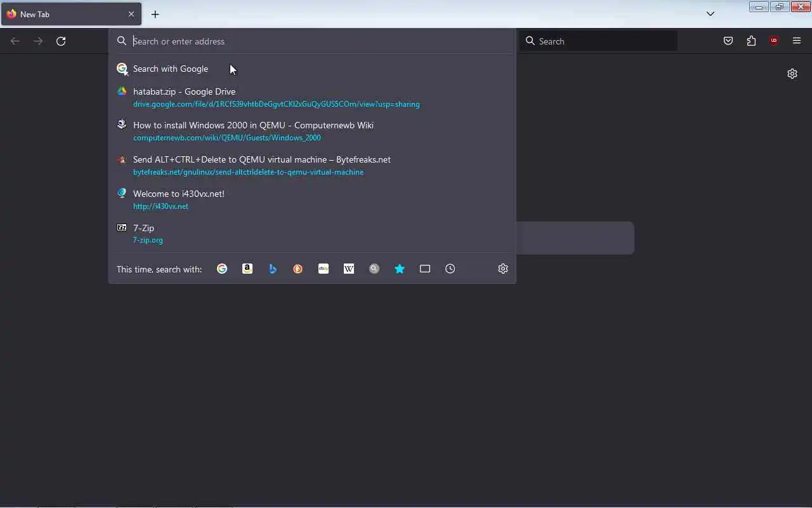Choose the Search with Google suggestion
The height and width of the screenshot is (508, 812).
(312, 69)
